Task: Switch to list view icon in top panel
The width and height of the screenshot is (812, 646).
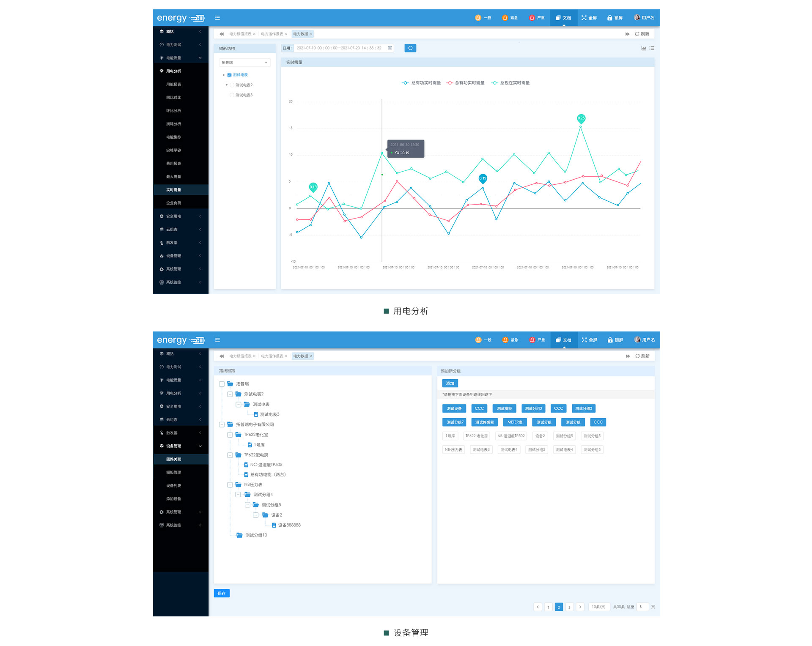Action: point(652,48)
